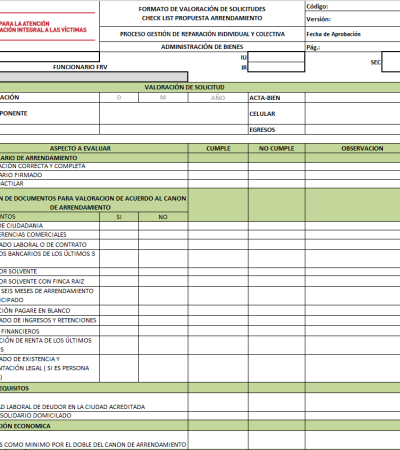This screenshot has width=400, height=450.
Task: Click the month 'M' date cell
Action: click(163, 97)
